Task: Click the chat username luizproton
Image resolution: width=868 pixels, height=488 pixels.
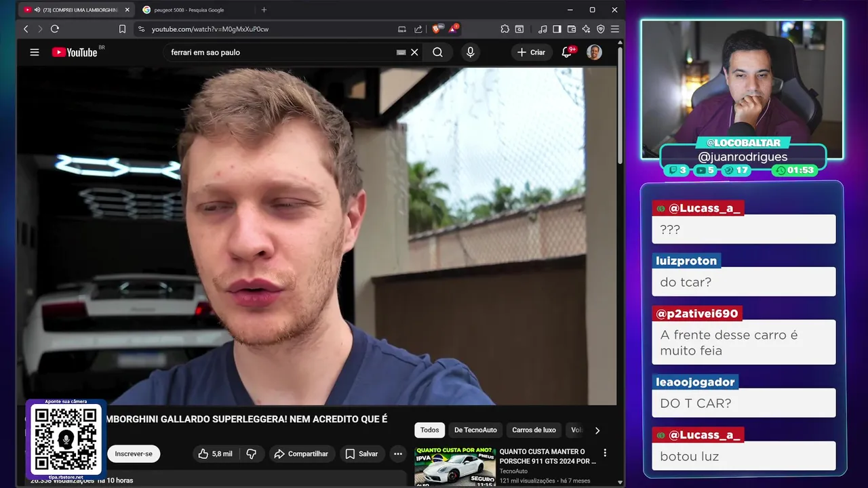Action: pos(686,261)
